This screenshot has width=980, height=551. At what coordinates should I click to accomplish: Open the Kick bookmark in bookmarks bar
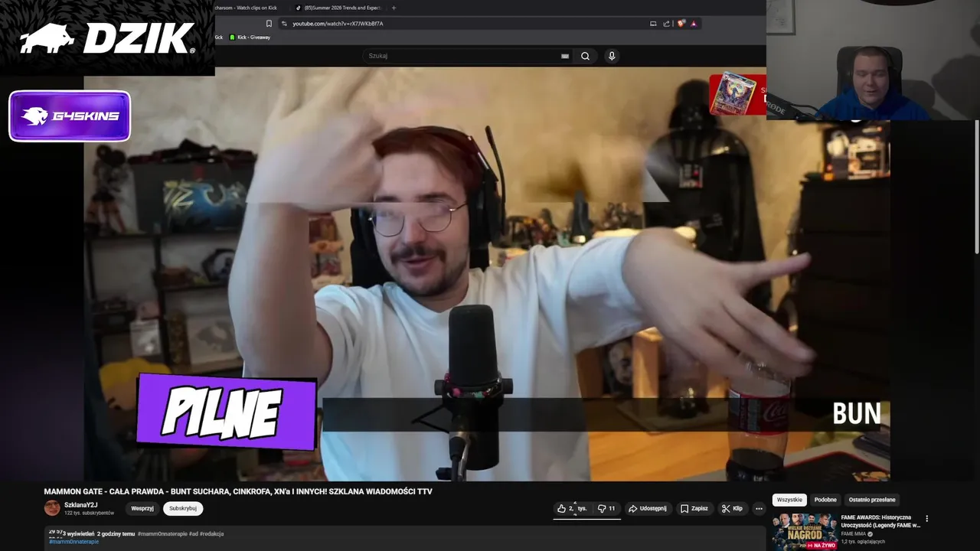(219, 37)
